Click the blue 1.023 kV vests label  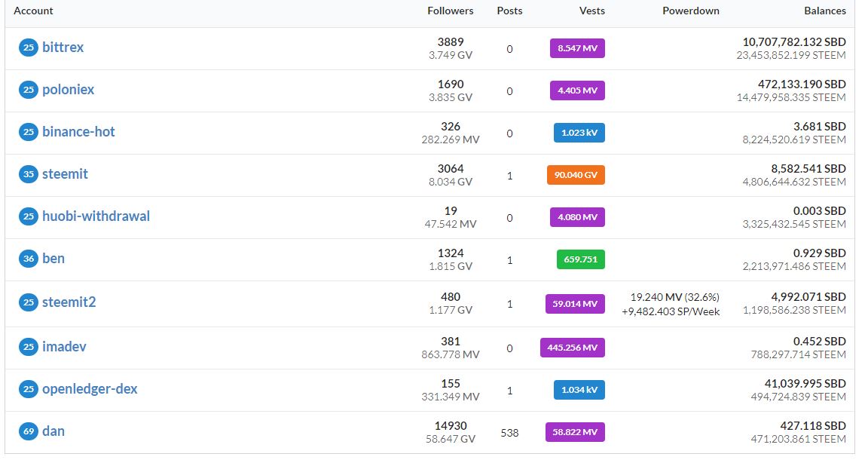(x=579, y=133)
